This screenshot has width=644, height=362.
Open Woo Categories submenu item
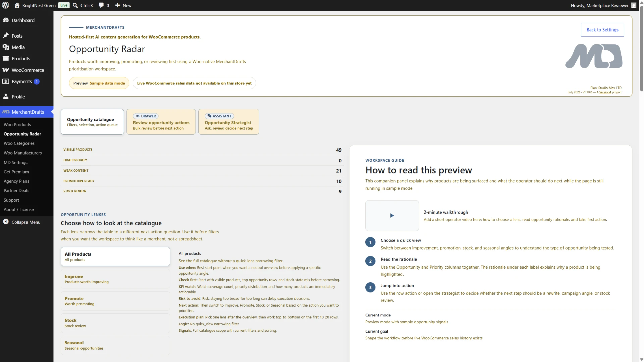(x=19, y=143)
